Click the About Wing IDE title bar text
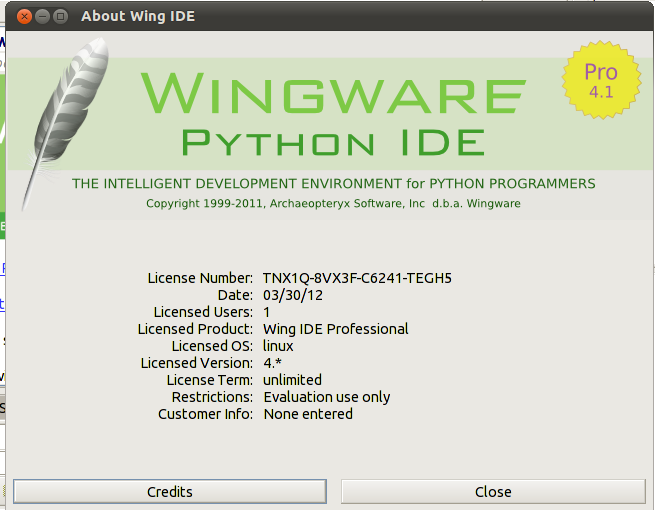This screenshot has width=655, height=510. 138,16
